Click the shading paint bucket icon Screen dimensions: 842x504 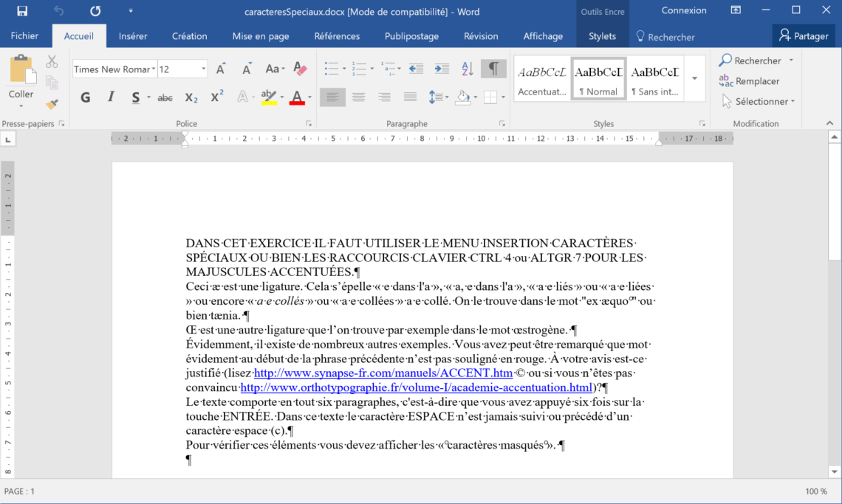coord(462,97)
